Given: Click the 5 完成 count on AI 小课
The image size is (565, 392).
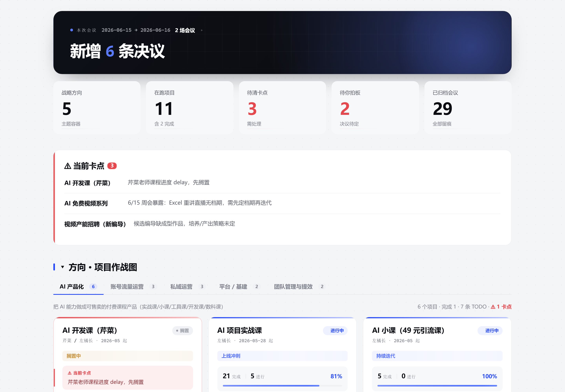Looking at the screenshot, I should click(385, 376).
